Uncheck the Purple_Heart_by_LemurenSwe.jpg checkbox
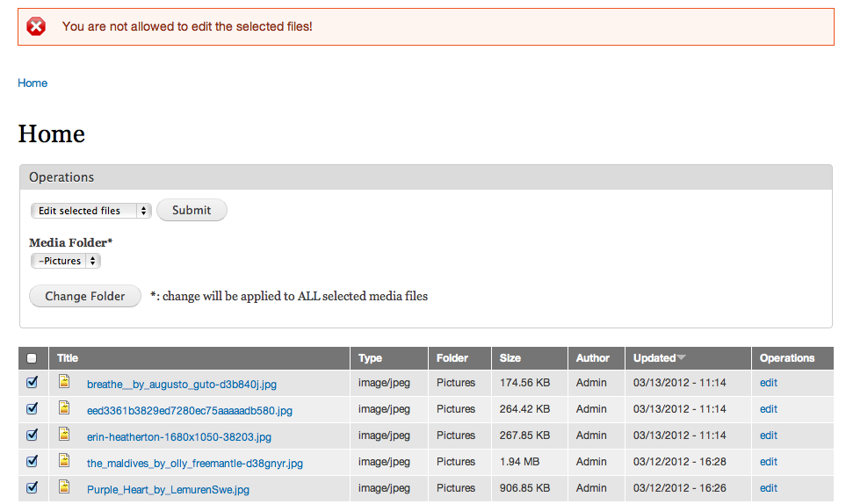 (33, 488)
